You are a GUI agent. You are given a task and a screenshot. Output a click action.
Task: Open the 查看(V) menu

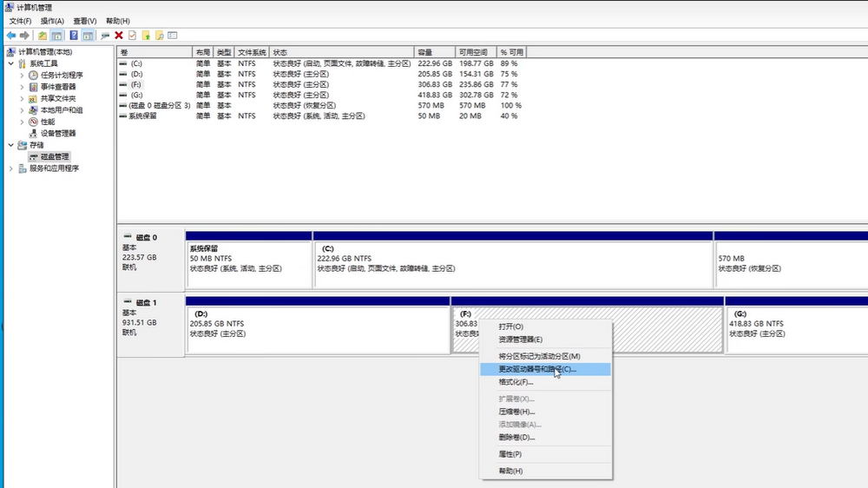(x=85, y=21)
